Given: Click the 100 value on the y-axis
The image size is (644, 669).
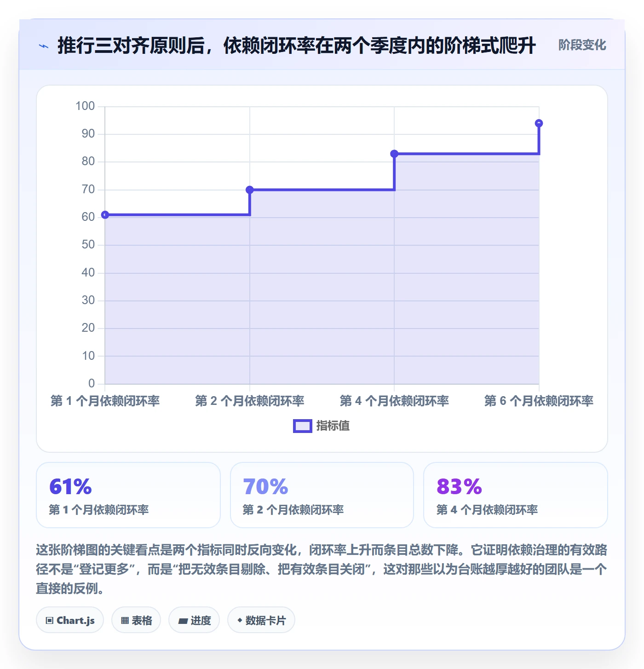Looking at the screenshot, I should 85,106.
